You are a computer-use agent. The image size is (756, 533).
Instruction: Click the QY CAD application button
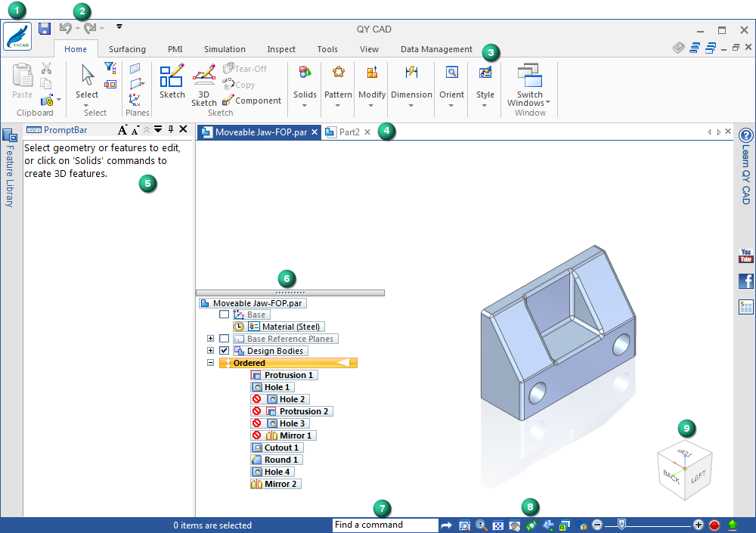coord(17,36)
